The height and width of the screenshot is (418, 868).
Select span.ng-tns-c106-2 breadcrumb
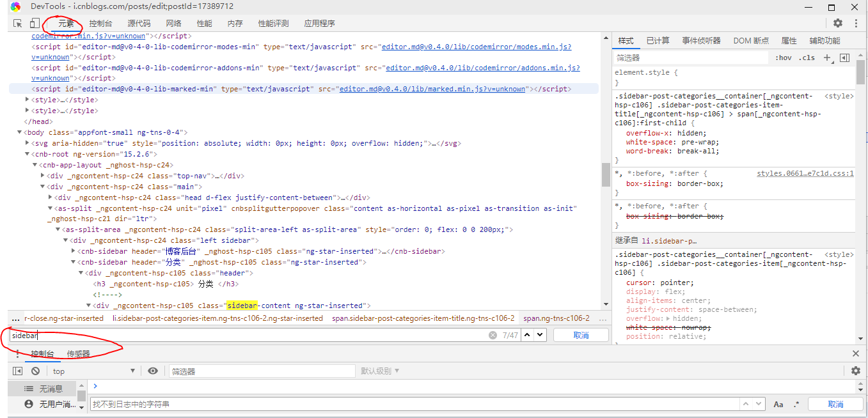click(x=556, y=318)
